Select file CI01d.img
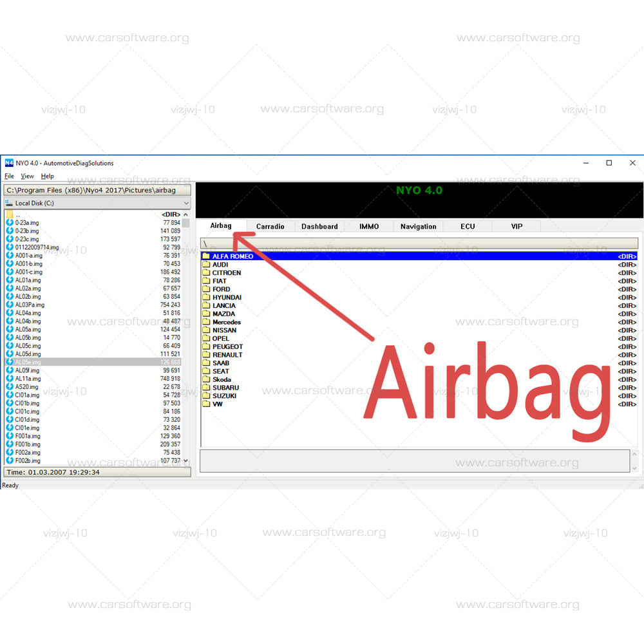The height and width of the screenshot is (644, 644). [x=93, y=420]
